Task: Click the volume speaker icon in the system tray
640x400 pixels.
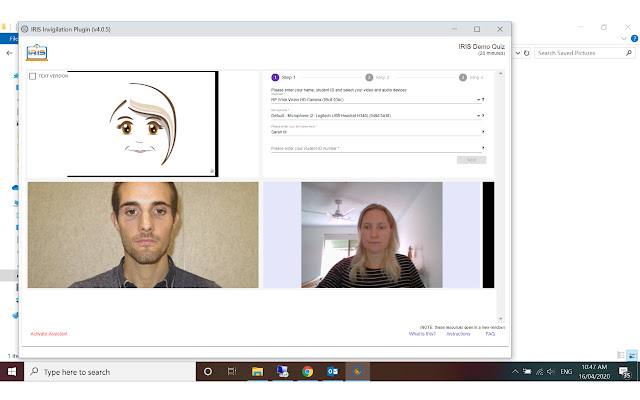Action: (x=551, y=371)
